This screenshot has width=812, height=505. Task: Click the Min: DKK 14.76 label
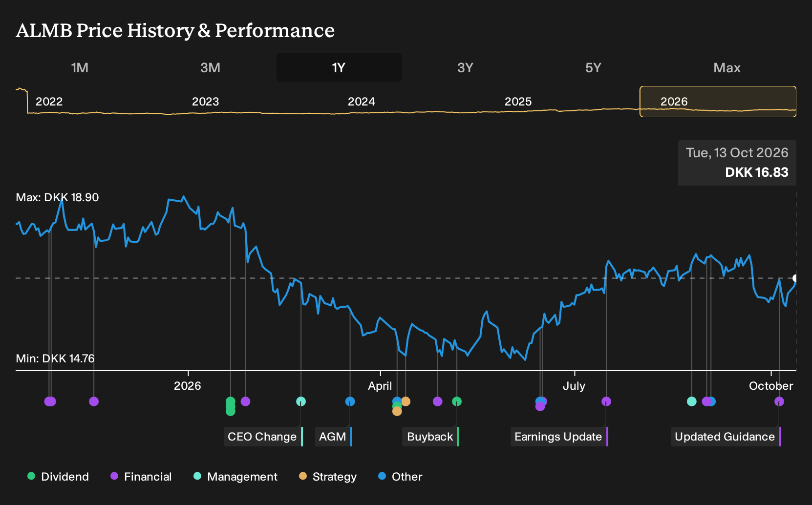(x=55, y=358)
